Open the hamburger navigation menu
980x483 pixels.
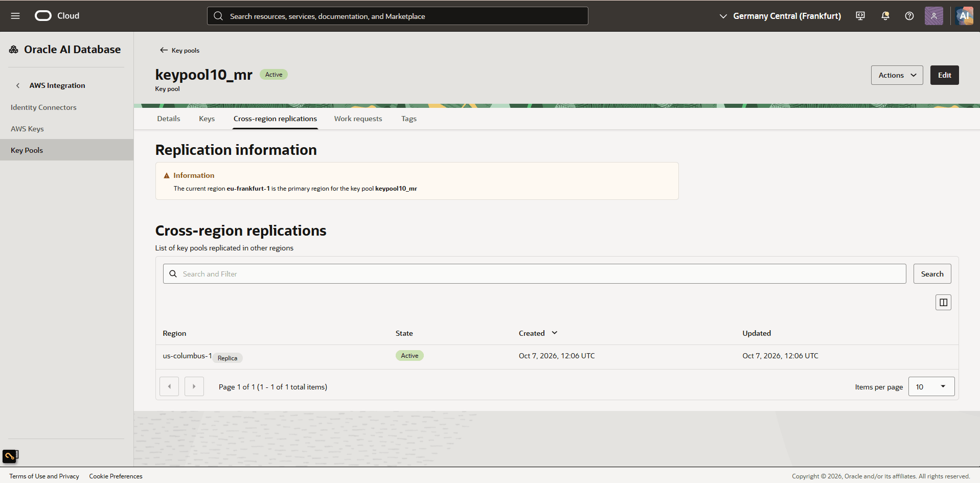(x=15, y=16)
